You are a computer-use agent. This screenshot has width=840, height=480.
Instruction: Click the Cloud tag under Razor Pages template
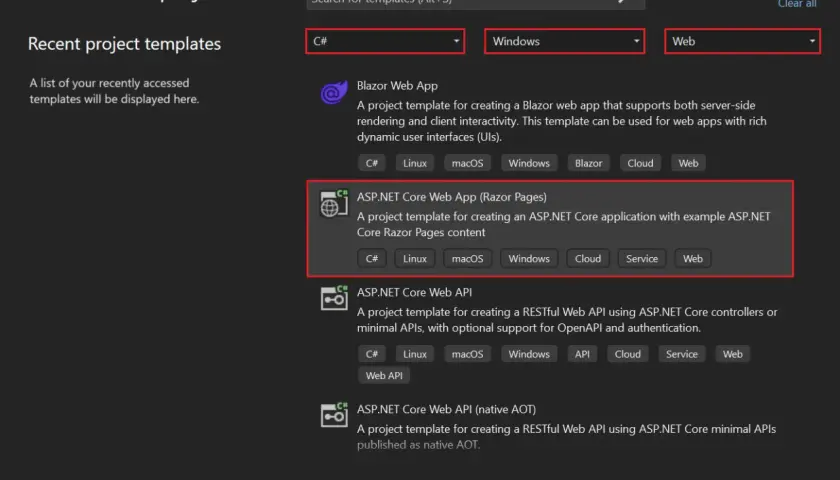pyautogui.click(x=588, y=258)
